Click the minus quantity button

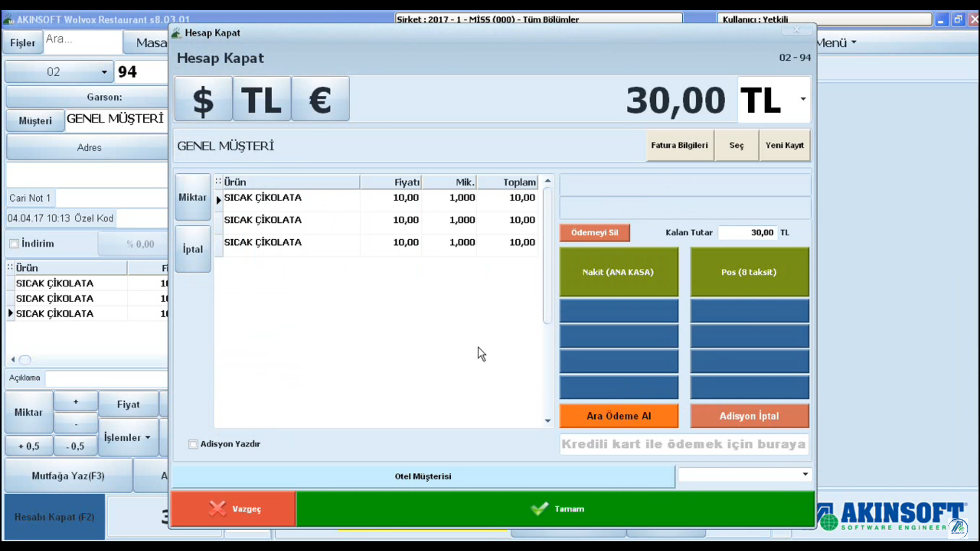point(76,423)
